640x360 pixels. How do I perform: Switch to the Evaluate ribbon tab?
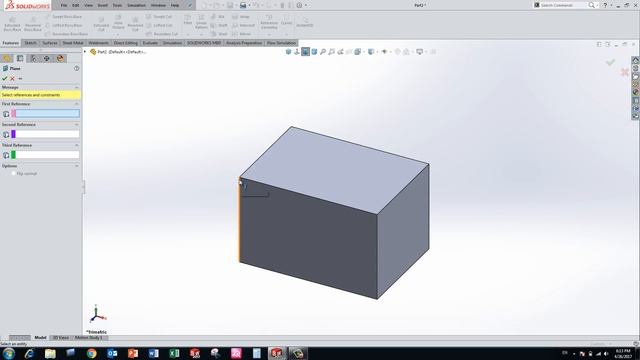pos(150,43)
